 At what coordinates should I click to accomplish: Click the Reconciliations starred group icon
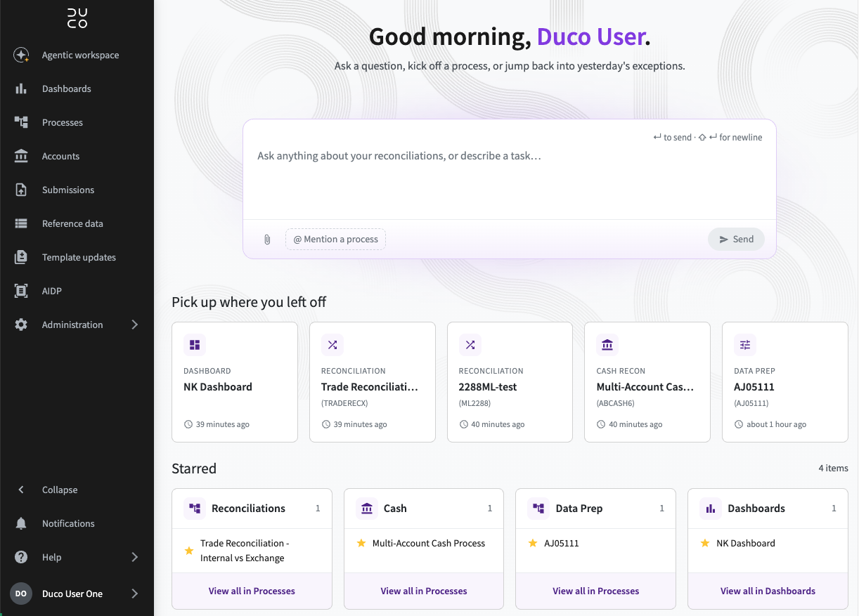tap(195, 509)
